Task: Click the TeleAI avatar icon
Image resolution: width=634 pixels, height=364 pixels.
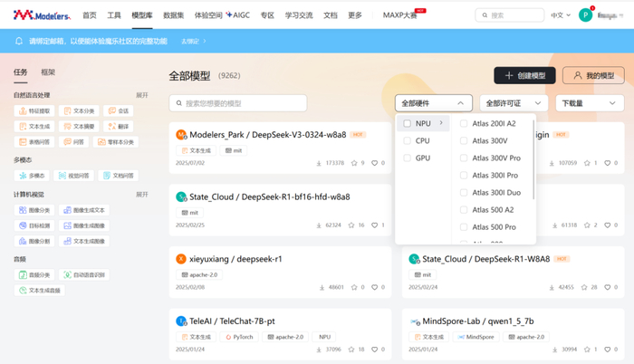Action: [x=181, y=321]
